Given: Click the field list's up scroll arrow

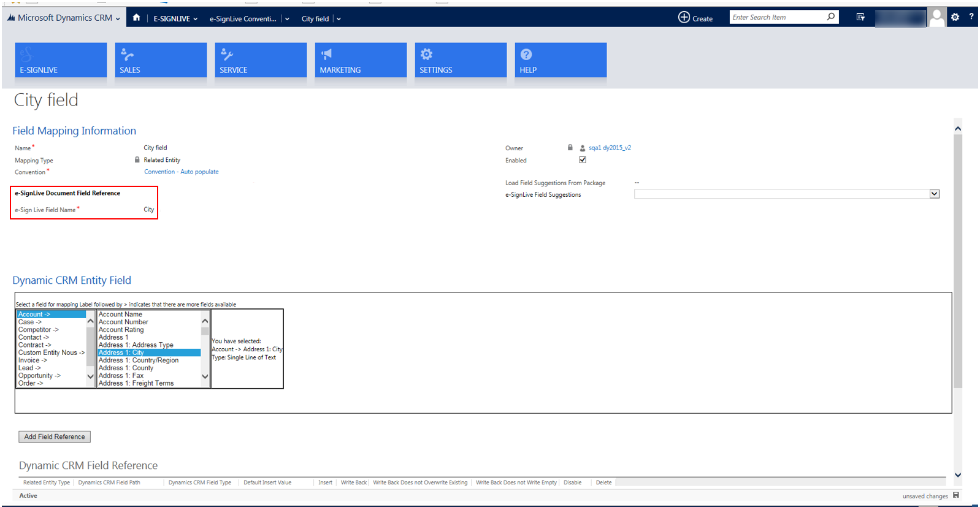Looking at the screenshot, I should pyautogui.click(x=205, y=321).
